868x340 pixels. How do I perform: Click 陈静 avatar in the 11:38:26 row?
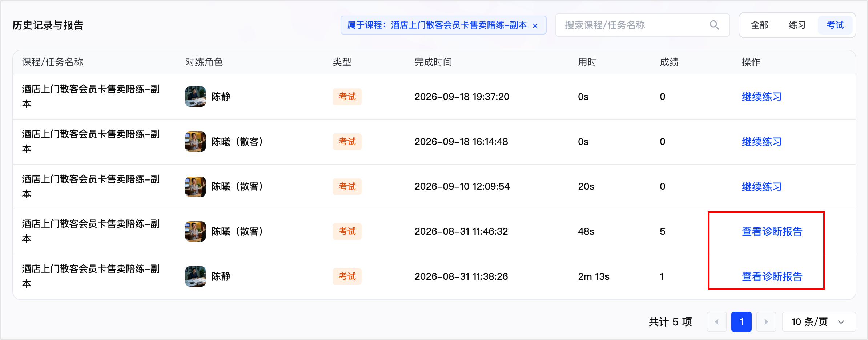[x=196, y=276]
